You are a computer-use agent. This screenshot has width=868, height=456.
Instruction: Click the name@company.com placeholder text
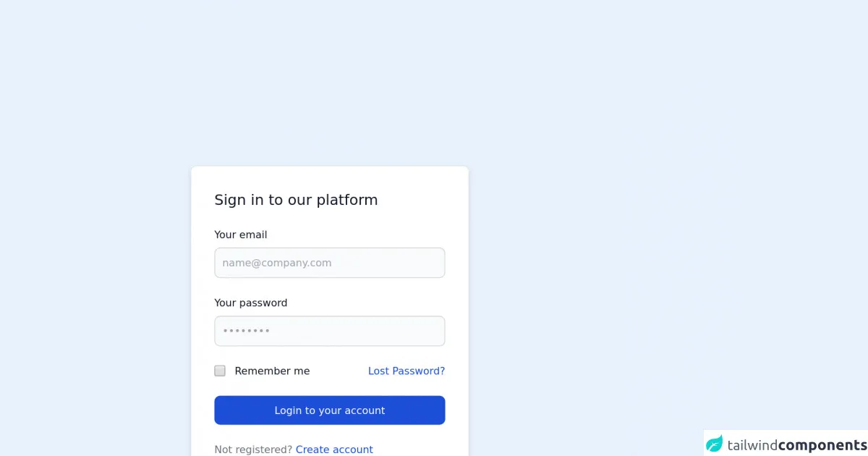[277, 263]
